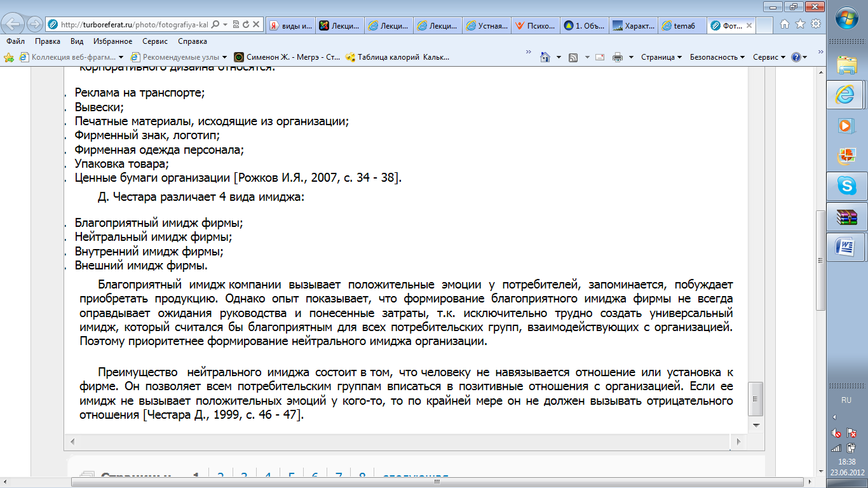The height and width of the screenshot is (488, 868).
Task: Open the Вид menu
Action: (77, 41)
